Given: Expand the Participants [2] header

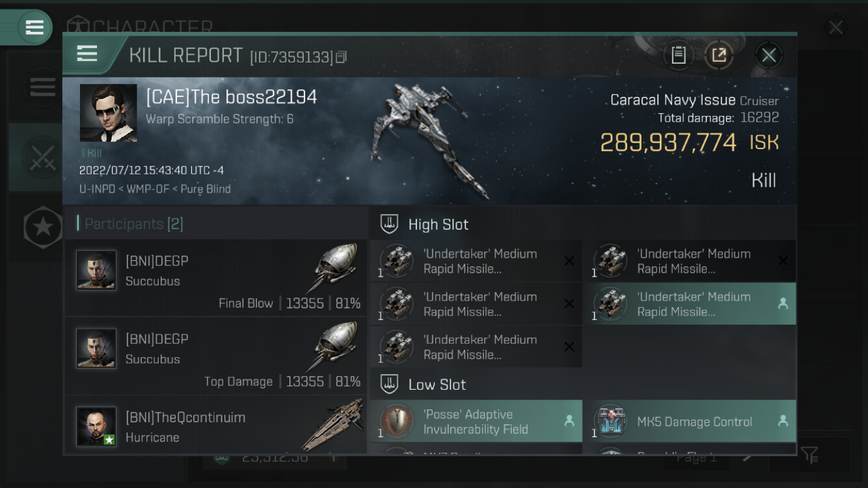Looking at the screenshot, I should tap(215, 224).
